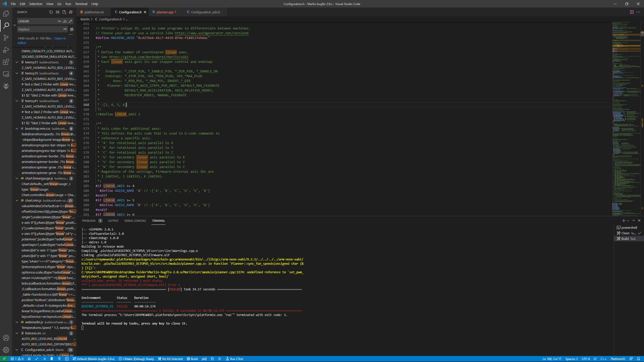Collapse features.ini result group
Screen dimensions: 644x362
coord(17,333)
